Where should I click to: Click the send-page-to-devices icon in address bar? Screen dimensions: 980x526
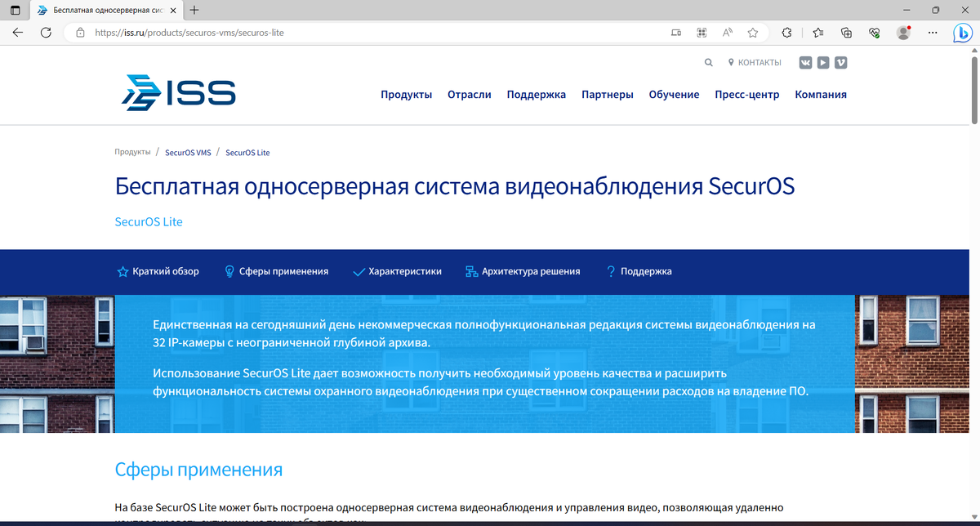pyautogui.click(x=675, y=33)
